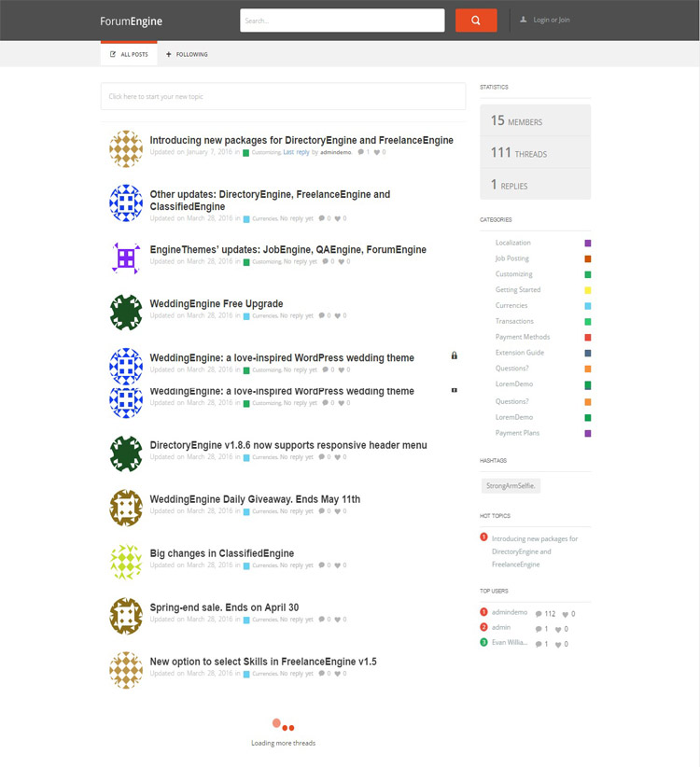Image resolution: width=700 pixels, height=767 pixels.
Task: Open avatar for Introducing new packages thread
Action: point(126,148)
